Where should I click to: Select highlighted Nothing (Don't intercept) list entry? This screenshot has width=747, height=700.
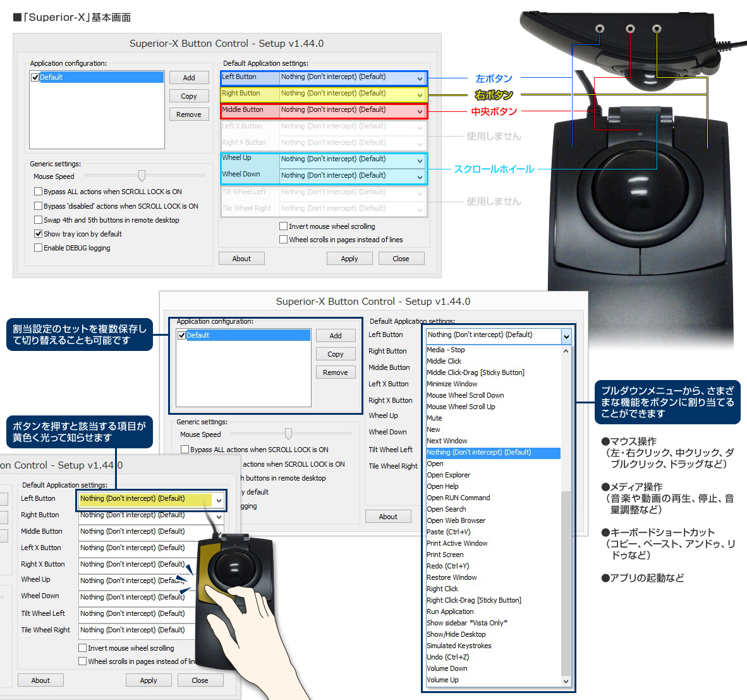tap(494, 453)
